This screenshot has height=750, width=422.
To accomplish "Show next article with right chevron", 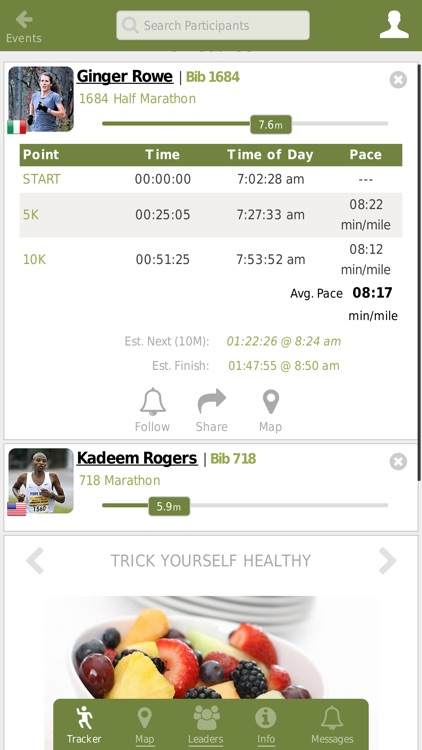I will pyautogui.click(x=388, y=561).
